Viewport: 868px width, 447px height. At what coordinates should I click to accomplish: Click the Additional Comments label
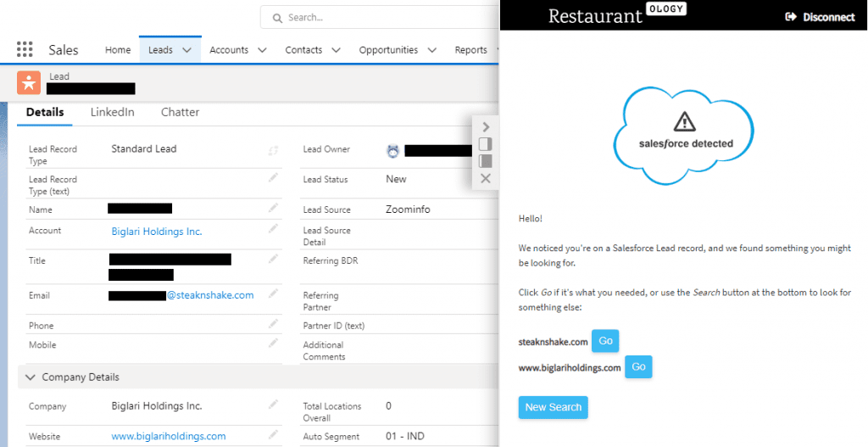tap(324, 350)
